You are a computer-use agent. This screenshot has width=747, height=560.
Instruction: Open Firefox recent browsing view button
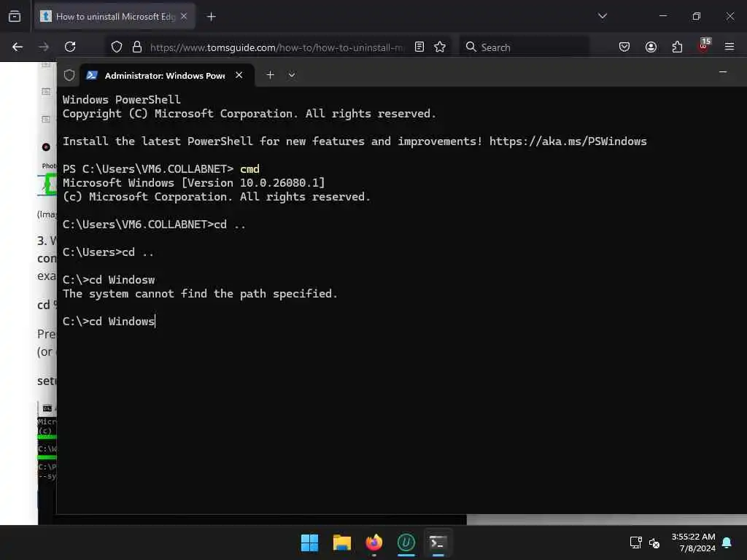15,16
